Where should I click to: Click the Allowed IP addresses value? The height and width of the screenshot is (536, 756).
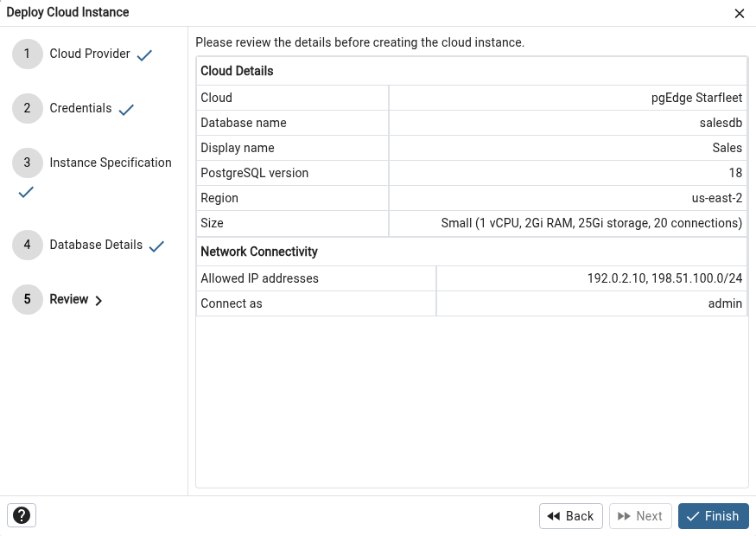tap(664, 278)
